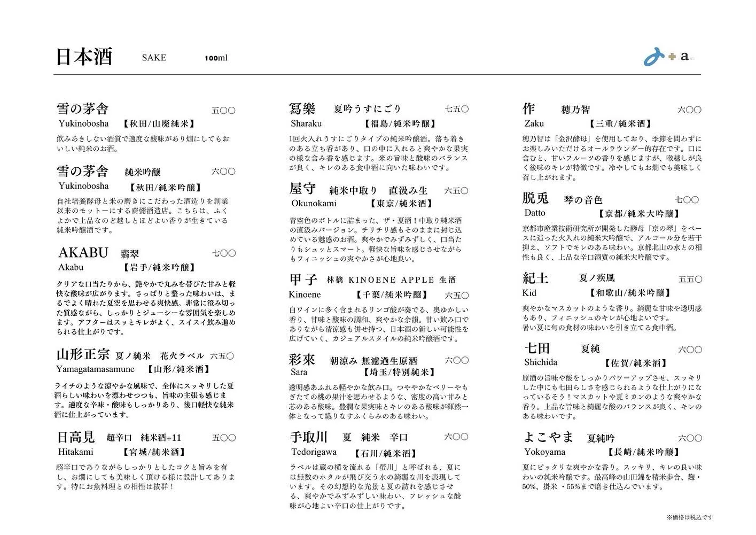Select the letter 'a' logo icon
756x535 pixels.
click(x=684, y=56)
